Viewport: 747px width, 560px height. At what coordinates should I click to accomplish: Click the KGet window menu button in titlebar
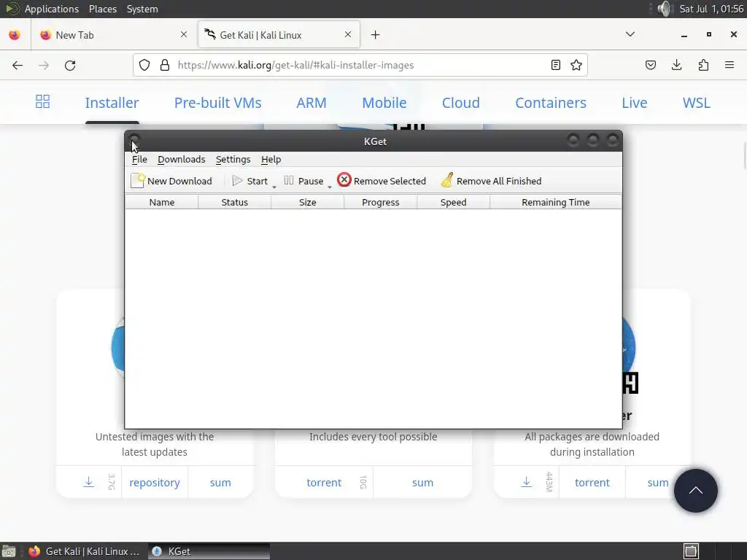click(134, 140)
